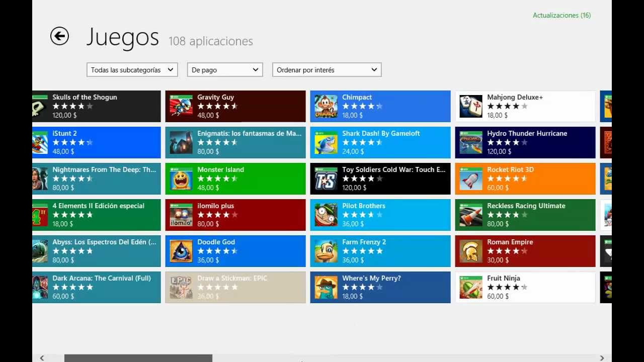Click the scrollbar left arrow
Viewport: 644px width, 362px height.
[42, 358]
